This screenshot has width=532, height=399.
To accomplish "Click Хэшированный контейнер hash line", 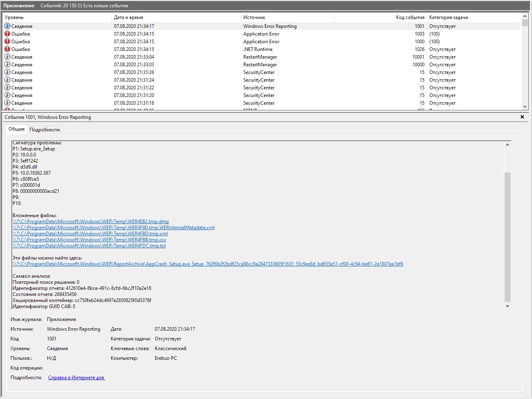I will point(82,300).
